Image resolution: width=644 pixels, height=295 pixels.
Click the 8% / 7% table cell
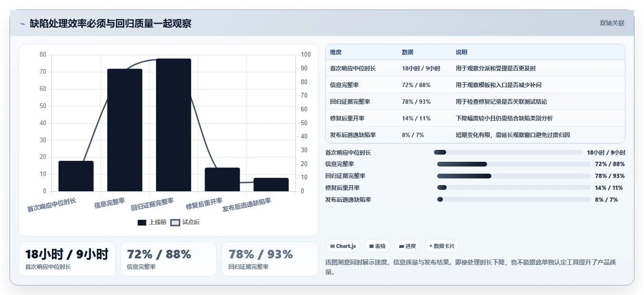pos(413,135)
